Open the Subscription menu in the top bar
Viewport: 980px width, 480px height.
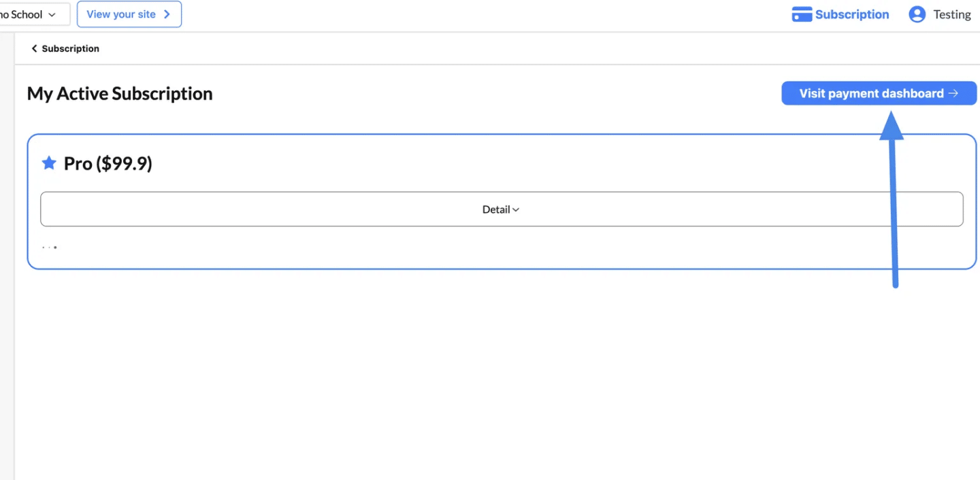click(840, 14)
